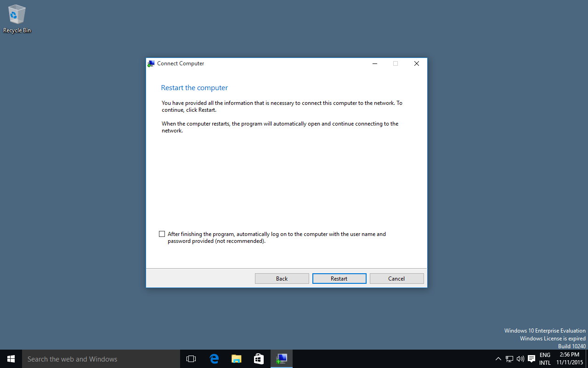588x368 pixels.
Task: Click the 'Restart the computer' heading
Action: (x=194, y=88)
